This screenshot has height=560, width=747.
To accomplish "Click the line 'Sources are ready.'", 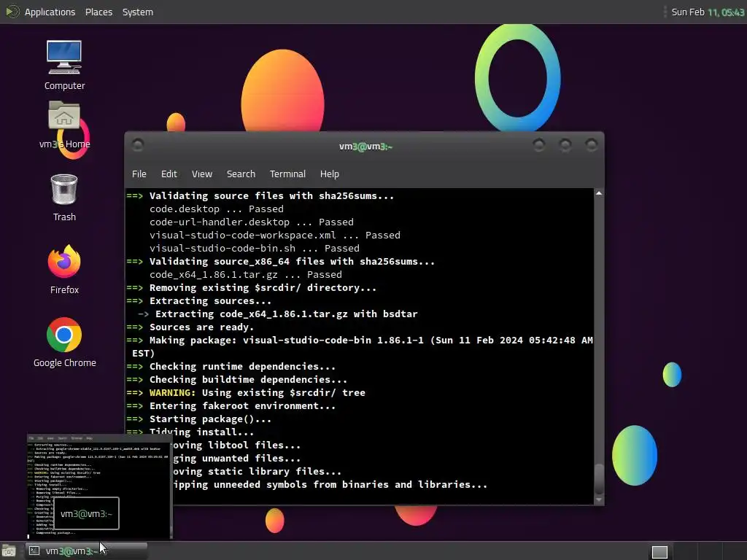I will click(x=201, y=327).
